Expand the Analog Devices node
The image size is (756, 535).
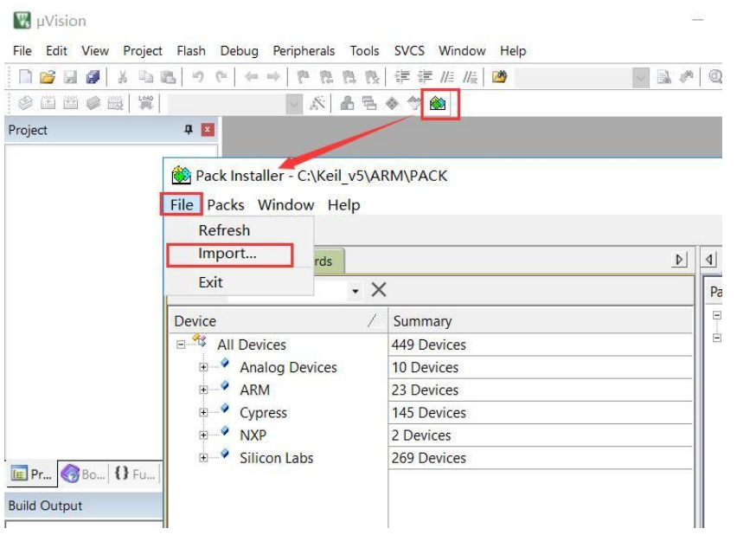203,367
